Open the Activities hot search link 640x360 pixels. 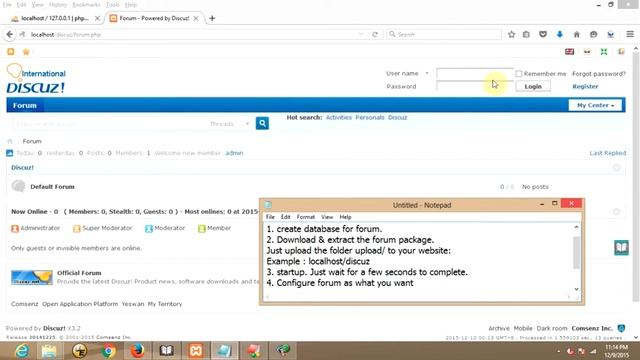point(338,118)
